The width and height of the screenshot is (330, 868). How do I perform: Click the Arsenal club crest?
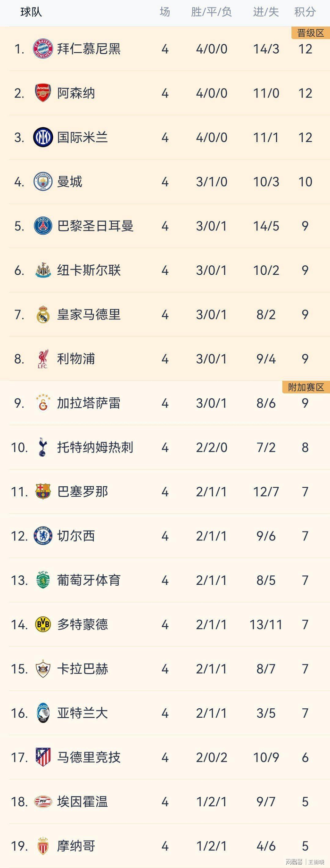pos(43,93)
